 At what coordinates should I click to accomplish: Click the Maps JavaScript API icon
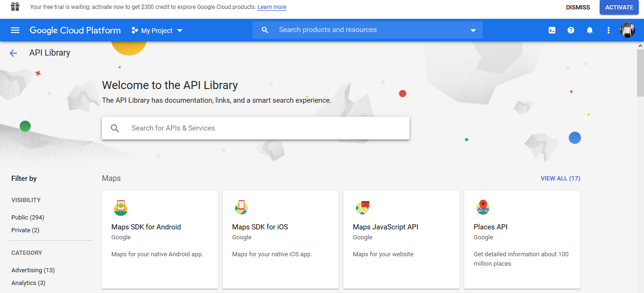[x=362, y=207]
